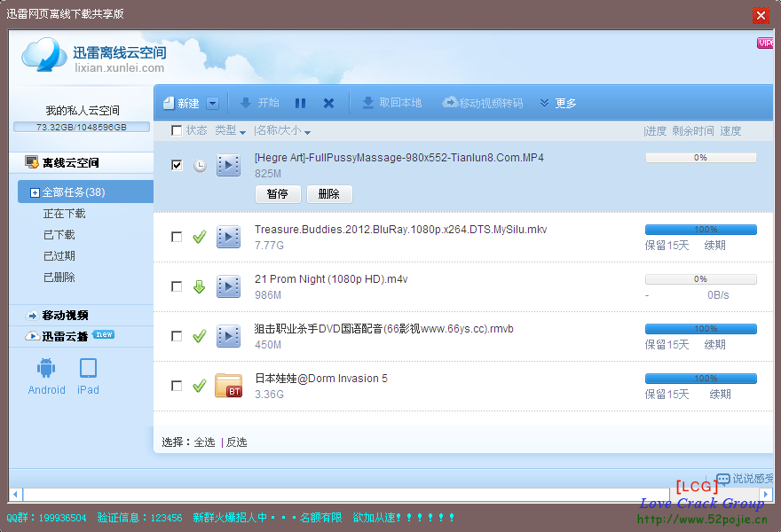The image size is (781, 532).
Task: Click 全选 select all link
Action: [x=205, y=442]
